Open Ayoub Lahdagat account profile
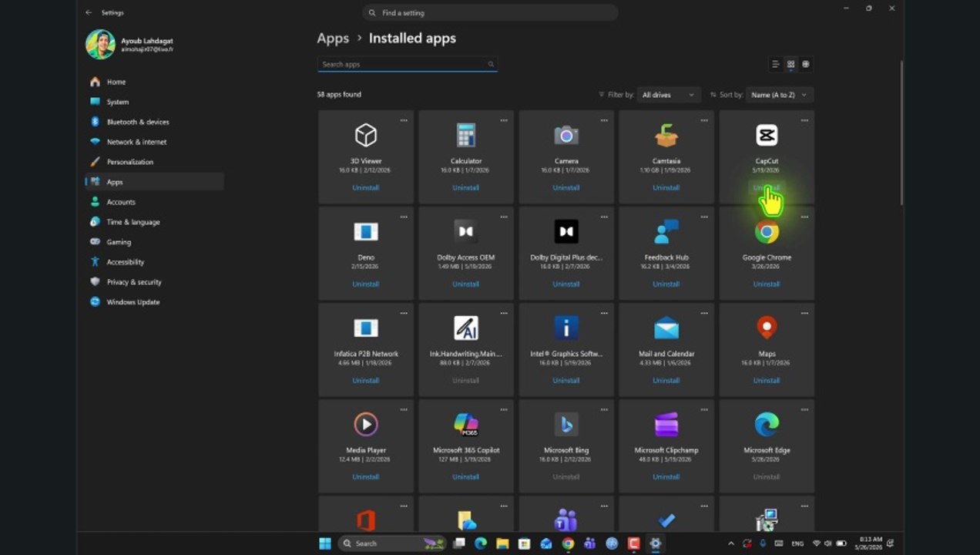The width and height of the screenshot is (980, 555). [131, 44]
